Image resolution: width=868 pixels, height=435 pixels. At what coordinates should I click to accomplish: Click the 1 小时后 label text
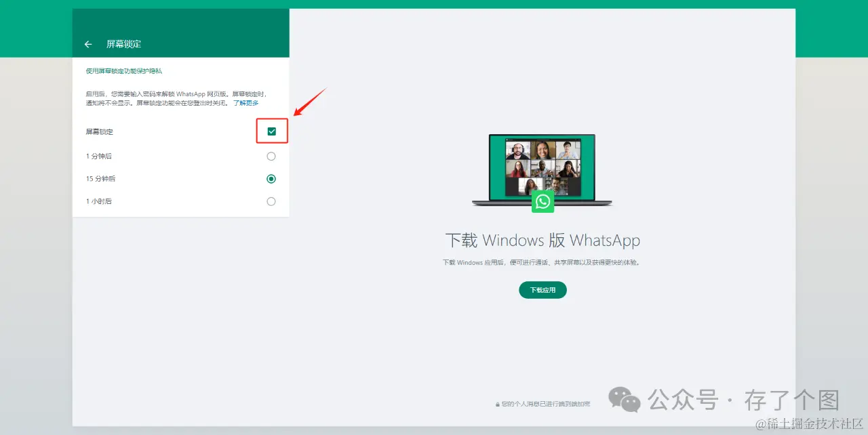[99, 201]
